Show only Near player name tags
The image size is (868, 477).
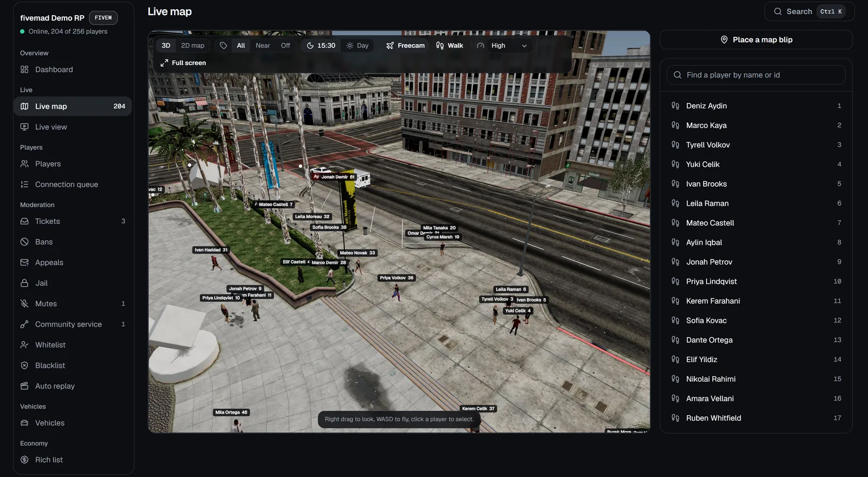263,46
